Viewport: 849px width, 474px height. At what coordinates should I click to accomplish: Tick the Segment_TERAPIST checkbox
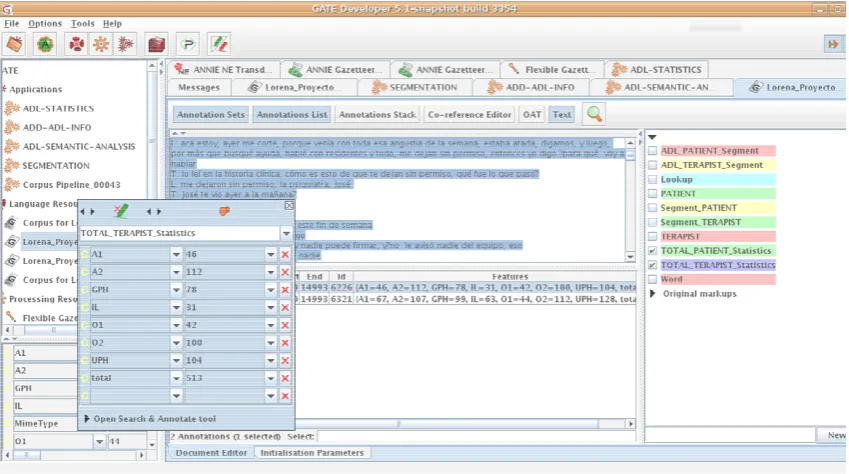(x=652, y=222)
